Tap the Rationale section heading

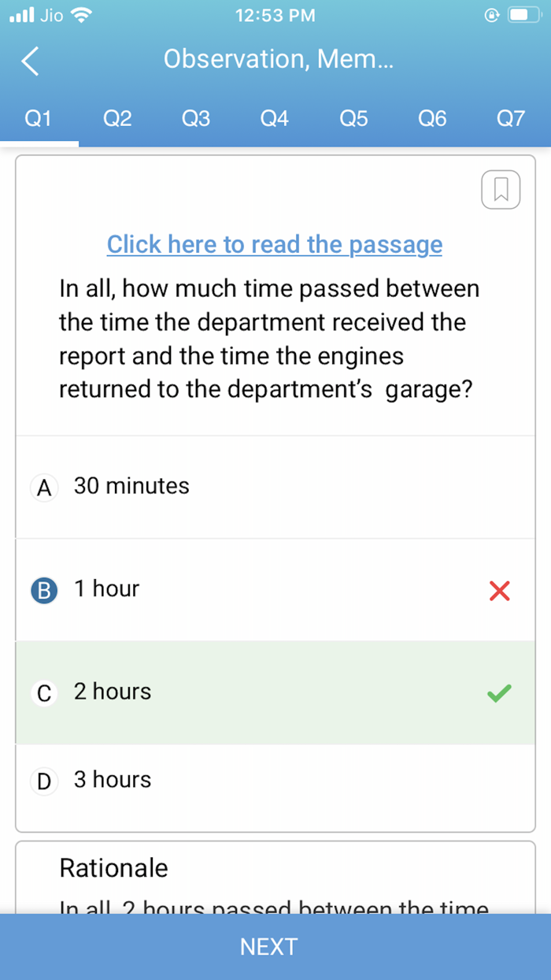point(113,867)
